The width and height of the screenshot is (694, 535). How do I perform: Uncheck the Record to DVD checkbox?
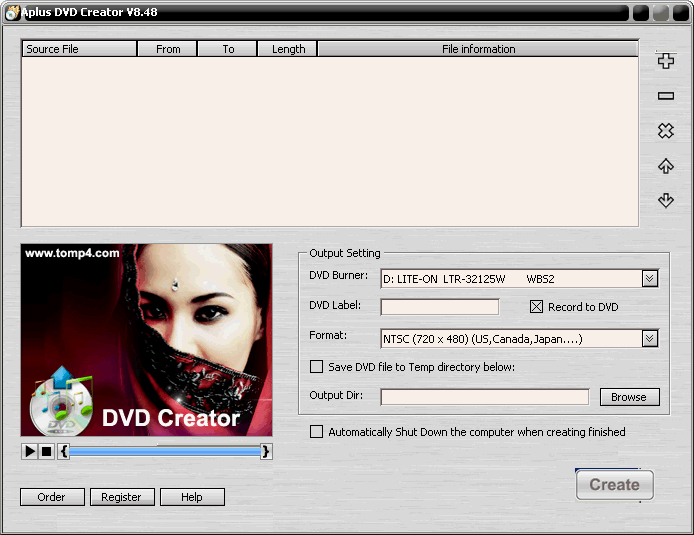coord(536,307)
